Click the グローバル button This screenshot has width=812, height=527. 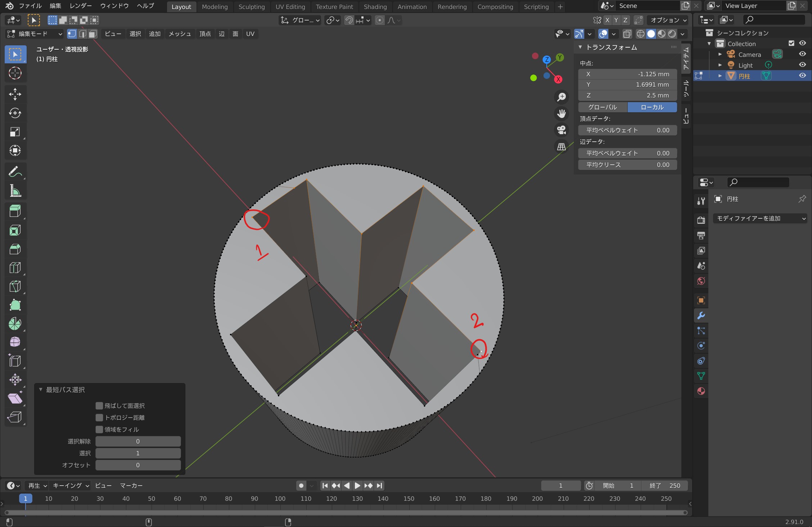pos(603,107)
